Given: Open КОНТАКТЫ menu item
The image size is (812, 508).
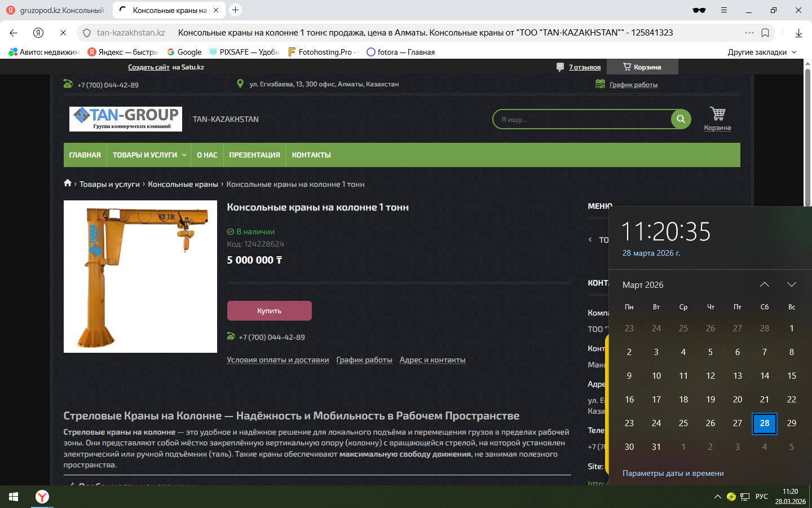Looking at the screenshot, I should pyautogui.click(x=311, y=155).
